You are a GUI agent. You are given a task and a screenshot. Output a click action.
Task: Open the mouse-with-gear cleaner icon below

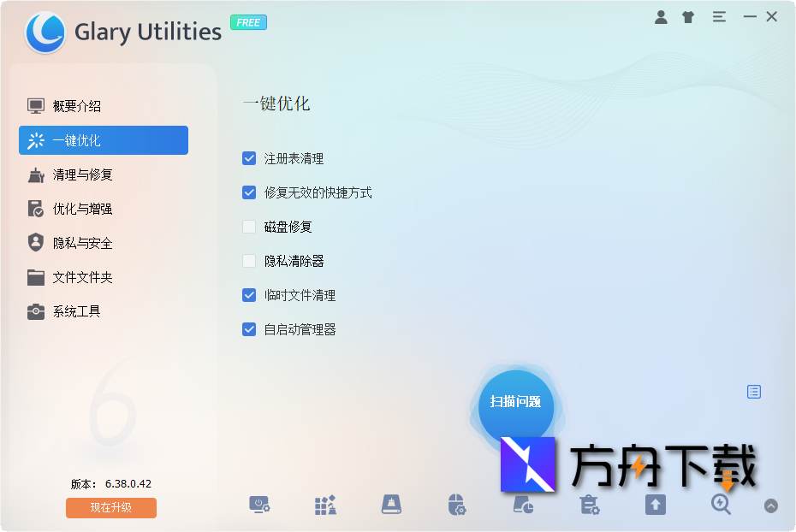(456, 505)
